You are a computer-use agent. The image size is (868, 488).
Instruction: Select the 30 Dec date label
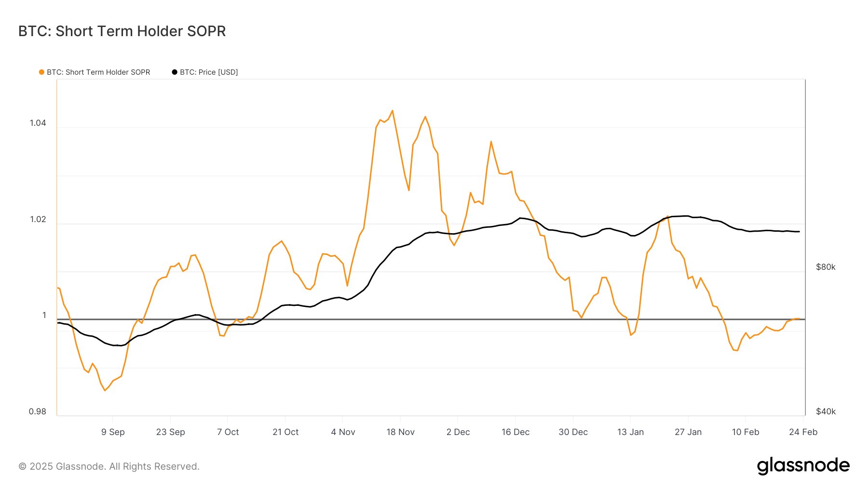click(x=573, y=432)
